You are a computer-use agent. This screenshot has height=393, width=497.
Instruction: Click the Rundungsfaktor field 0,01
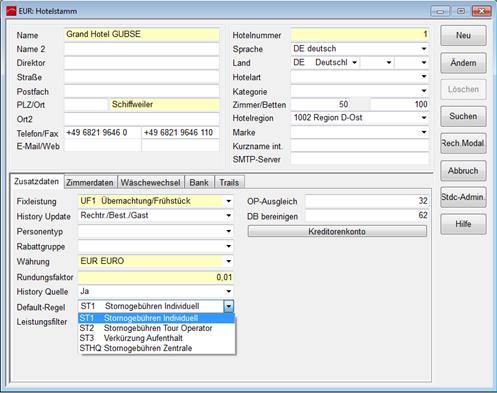click(x=156, y=277)
